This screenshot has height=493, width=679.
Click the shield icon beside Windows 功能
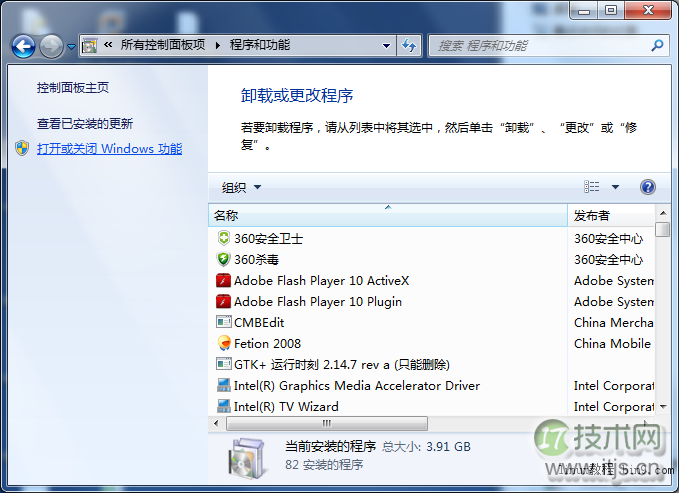22,148
